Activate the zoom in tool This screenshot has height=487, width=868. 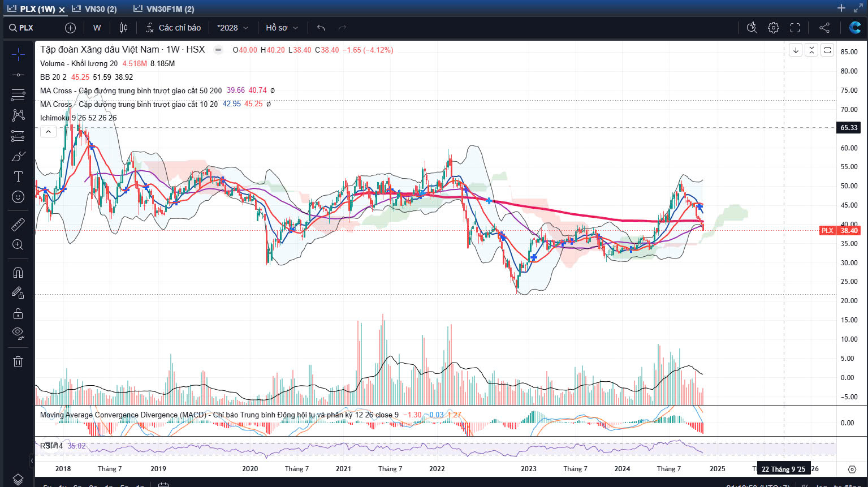[18, 244]
